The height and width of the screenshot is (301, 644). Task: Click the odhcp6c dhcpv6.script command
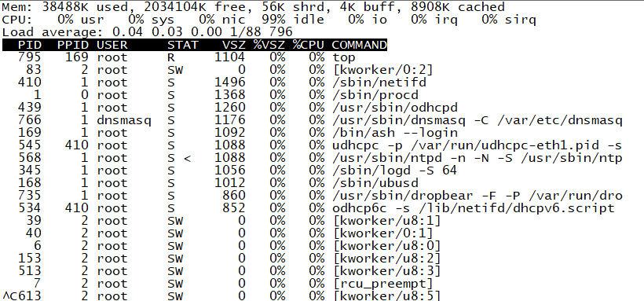tap(473, 208)
